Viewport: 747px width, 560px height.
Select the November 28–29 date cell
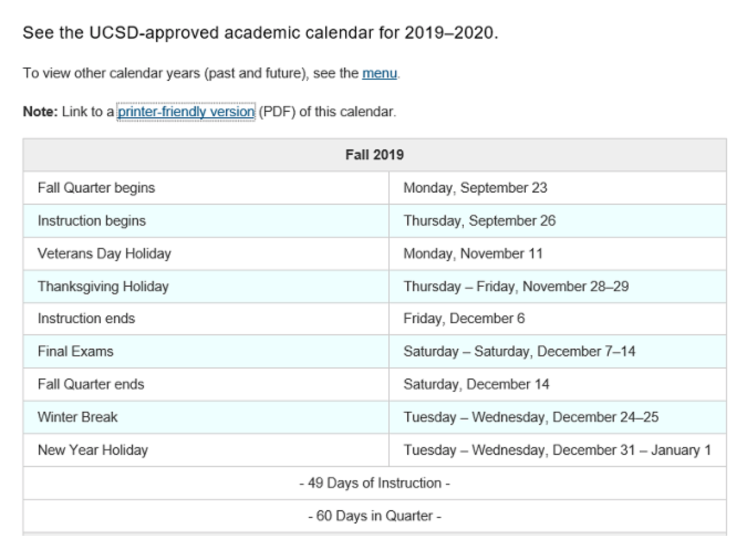tap(516, 287)
